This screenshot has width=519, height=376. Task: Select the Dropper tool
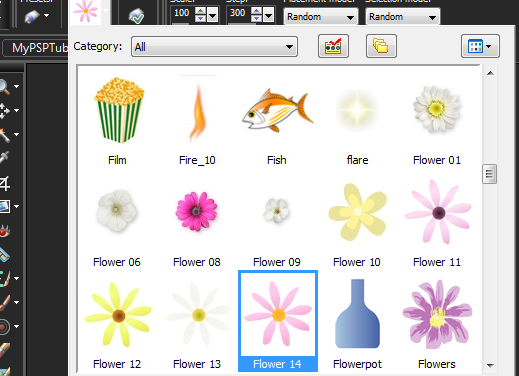[4, 158]
